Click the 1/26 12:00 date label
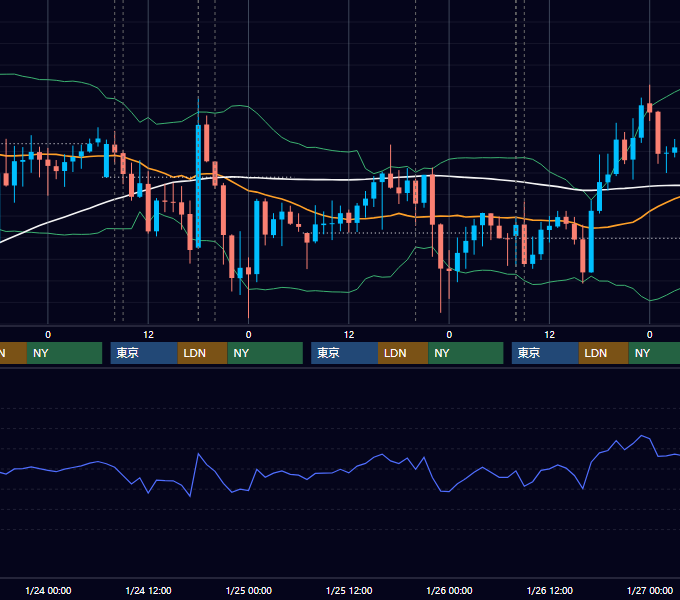The height and width of the screenshot is (600, 680). tap(549, 590)
